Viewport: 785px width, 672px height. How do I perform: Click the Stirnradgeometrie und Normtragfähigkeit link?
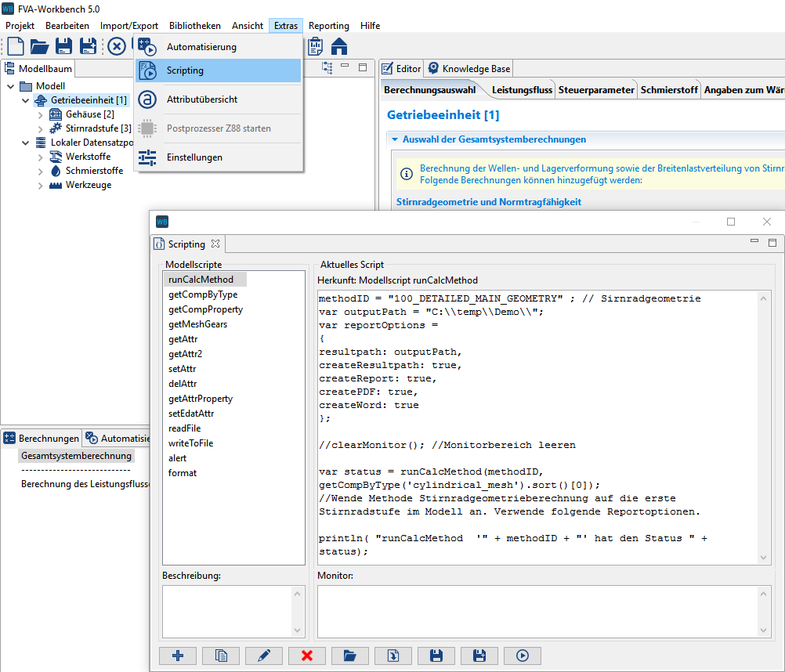coord(489,202)
